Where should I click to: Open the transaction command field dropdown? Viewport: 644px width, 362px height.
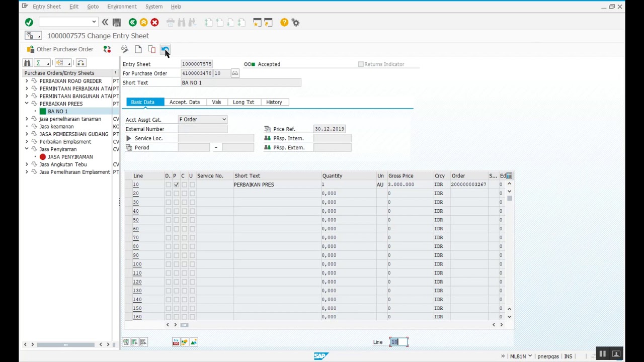(x=94, y=22)
